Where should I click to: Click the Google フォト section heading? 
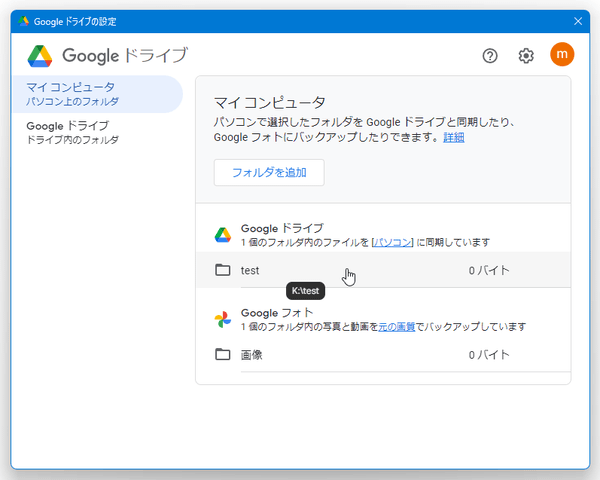277,313
